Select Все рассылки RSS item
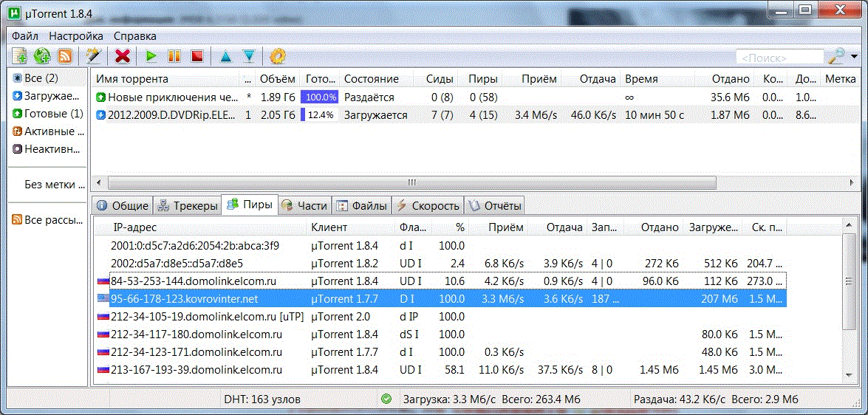 (47, 220)
